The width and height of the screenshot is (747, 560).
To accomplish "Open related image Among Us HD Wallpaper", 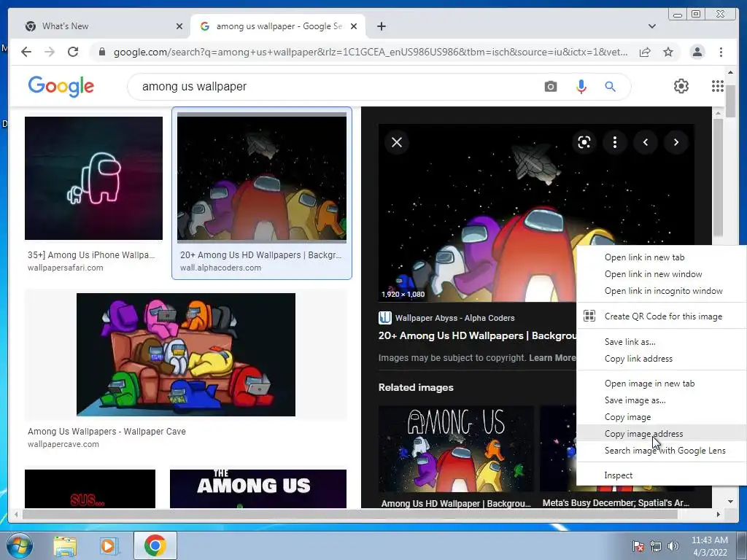I will [x=456, y=449].
